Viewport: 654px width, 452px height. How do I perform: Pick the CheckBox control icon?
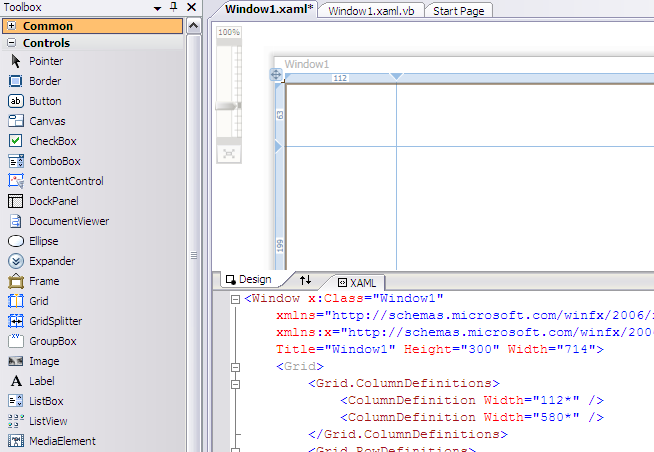pos(15,141)
